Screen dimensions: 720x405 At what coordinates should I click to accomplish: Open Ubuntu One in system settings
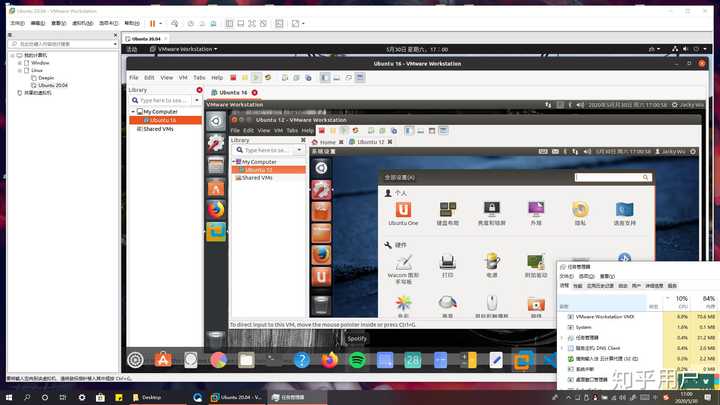[x=403, y=214]
